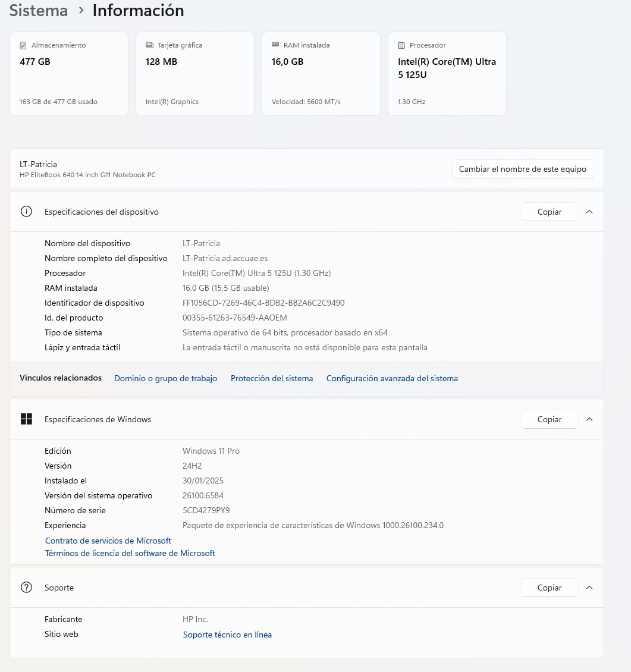Collapse the Especificaciones de Windows section

point(589,419)
